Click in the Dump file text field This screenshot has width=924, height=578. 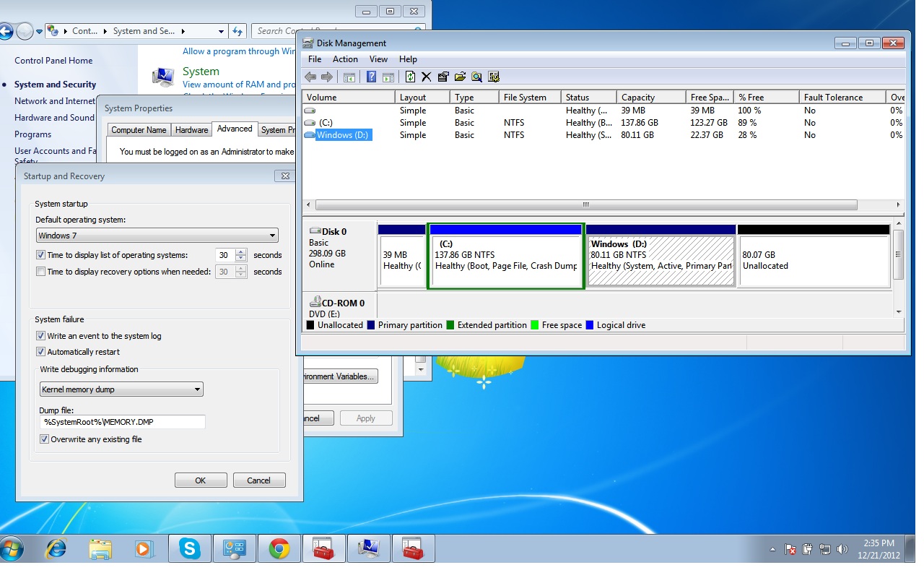pos(123,422)
